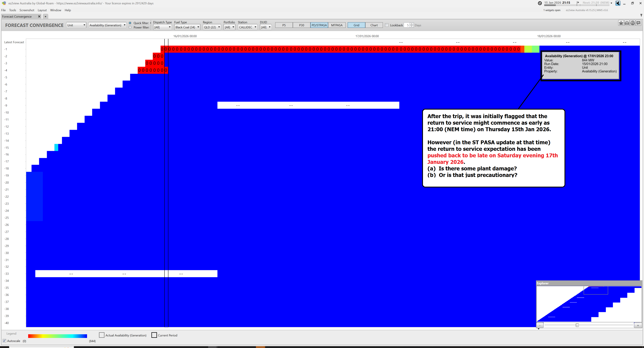The height and width of the screenshot is (348, 644).
Task: Move the Explorer zoom slider handle
Action: click(x=577, y=325)
